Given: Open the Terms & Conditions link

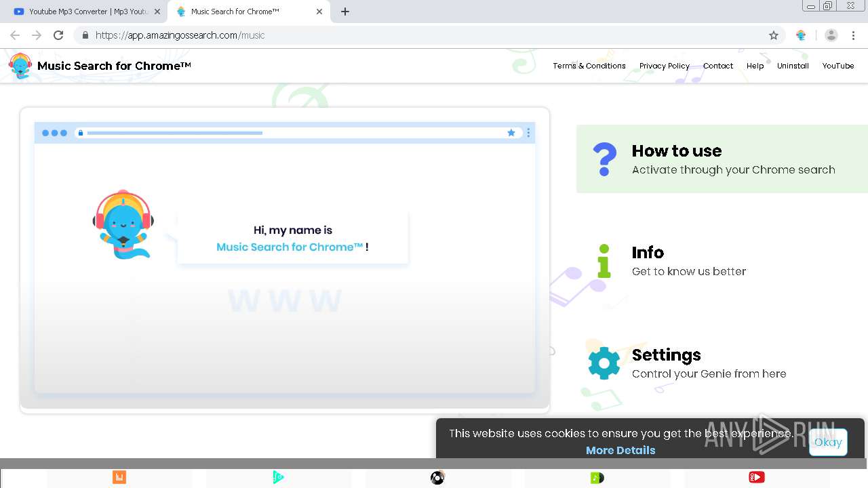Looking at the screenshot, I should click(589, 66).
